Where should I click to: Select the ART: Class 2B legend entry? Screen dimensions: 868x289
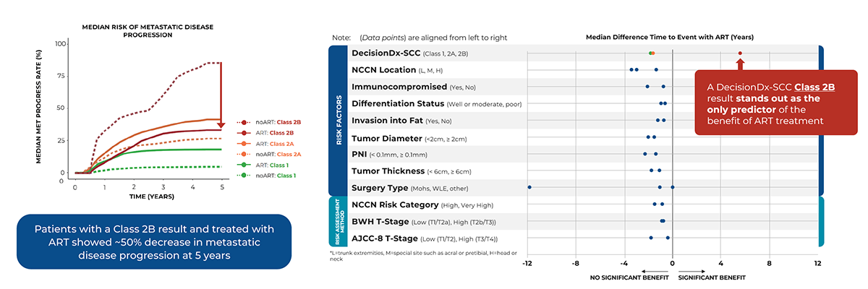[x=272, y=133]
